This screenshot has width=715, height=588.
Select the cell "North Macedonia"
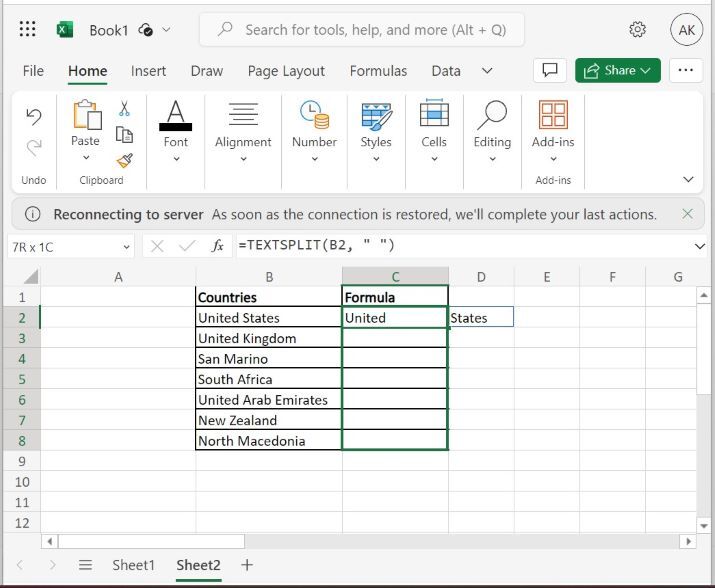269,441
